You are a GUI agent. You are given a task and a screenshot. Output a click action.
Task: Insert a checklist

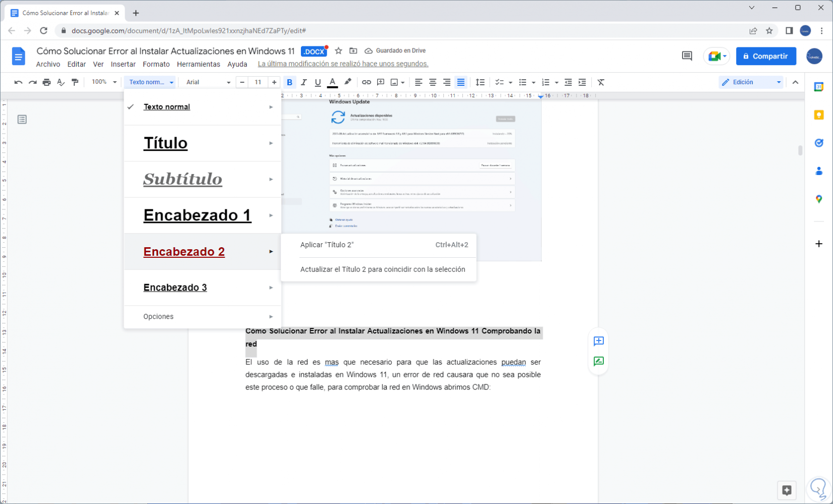point(500,82)
